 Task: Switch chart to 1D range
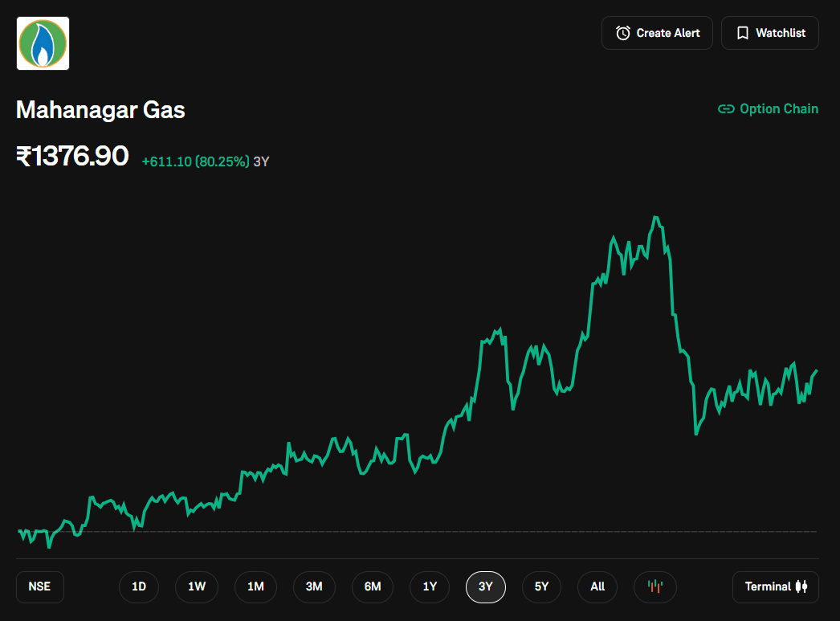point(139,586)
